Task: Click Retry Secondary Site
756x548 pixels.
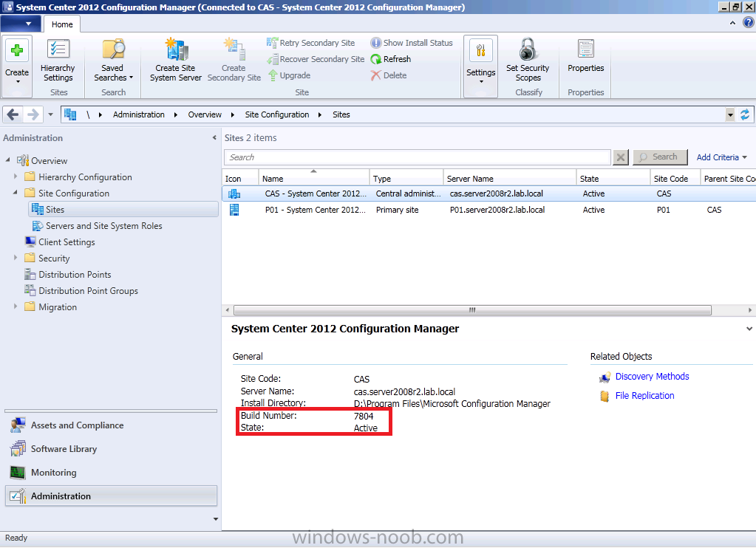Action: 311,43
